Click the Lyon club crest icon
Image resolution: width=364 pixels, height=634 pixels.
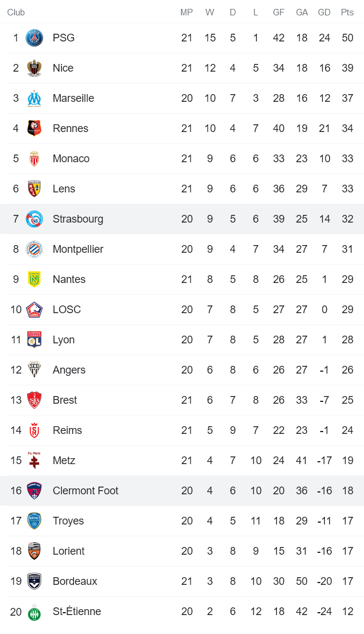(34, 340)
